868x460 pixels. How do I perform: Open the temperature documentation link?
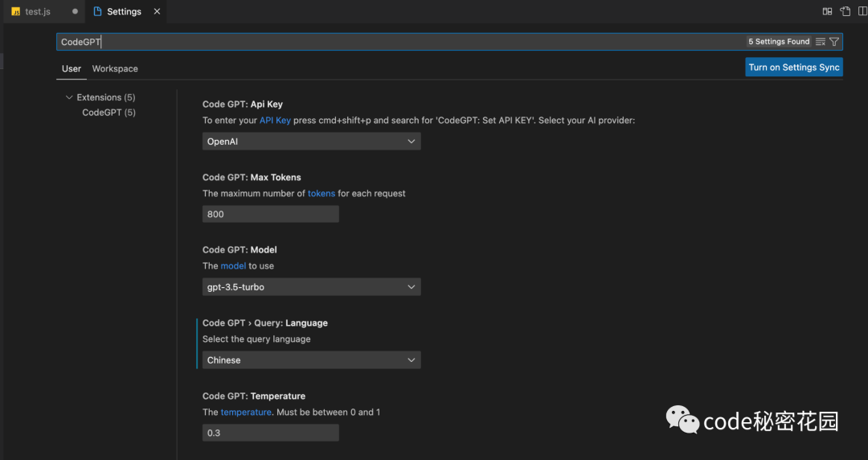tap(246, 413)
